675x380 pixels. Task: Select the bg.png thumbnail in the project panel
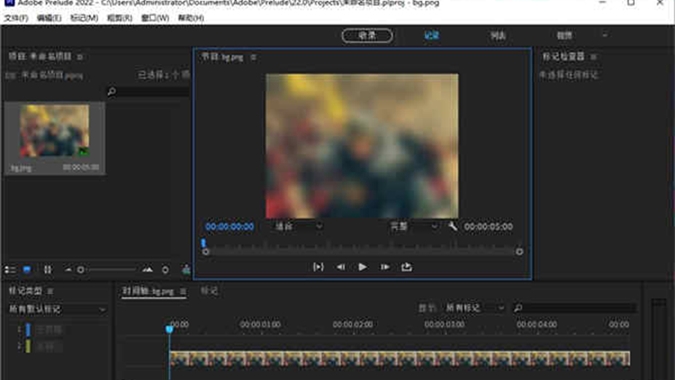click(x=54, y=131)
